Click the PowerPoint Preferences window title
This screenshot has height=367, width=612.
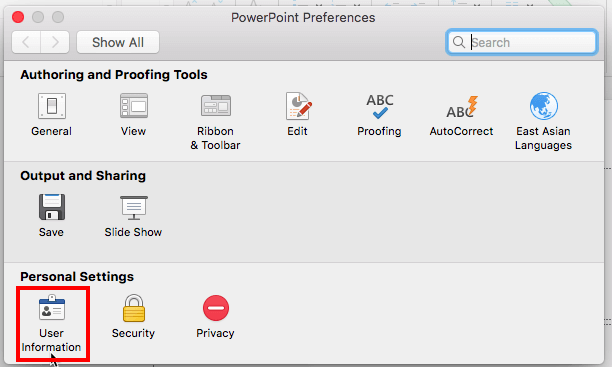coord(303,18)
